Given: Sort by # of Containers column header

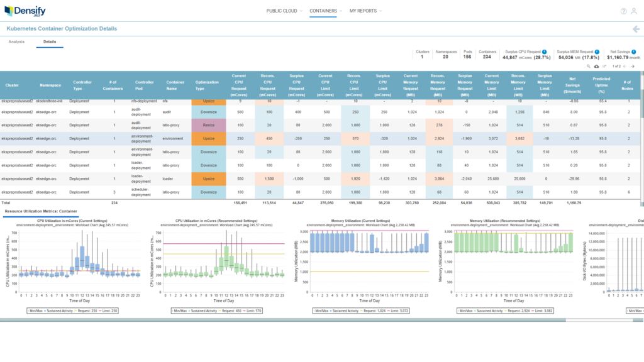Looking at the screenshot, I should tap(113, 85).
